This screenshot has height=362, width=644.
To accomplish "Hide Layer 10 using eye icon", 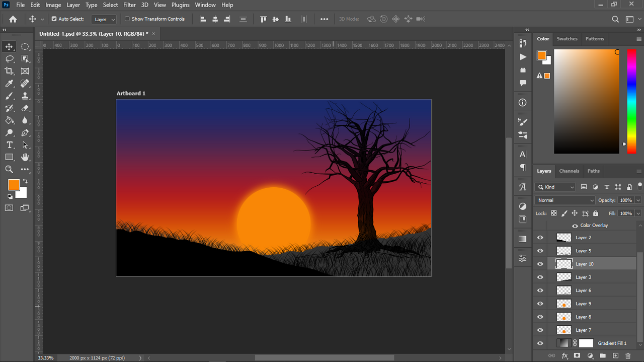I will coord(540,264).
